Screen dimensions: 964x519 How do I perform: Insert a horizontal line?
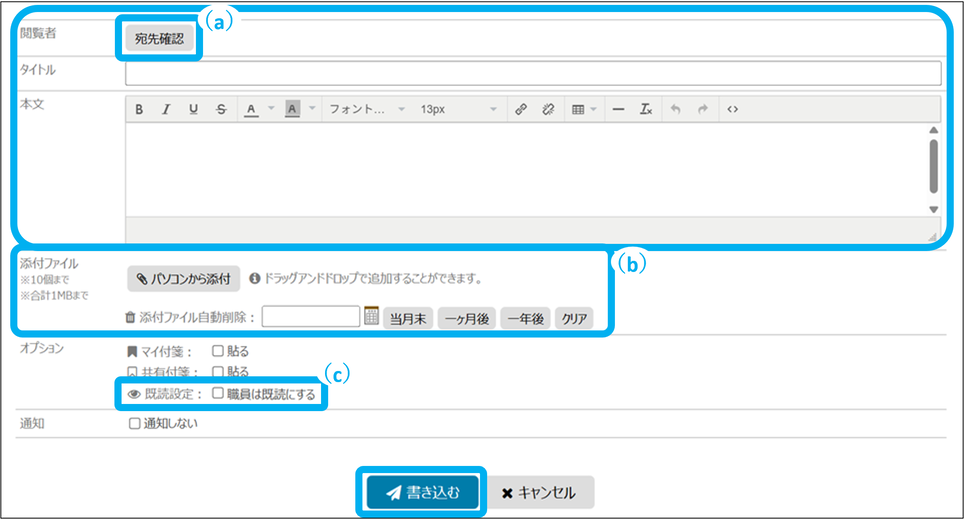619,109
